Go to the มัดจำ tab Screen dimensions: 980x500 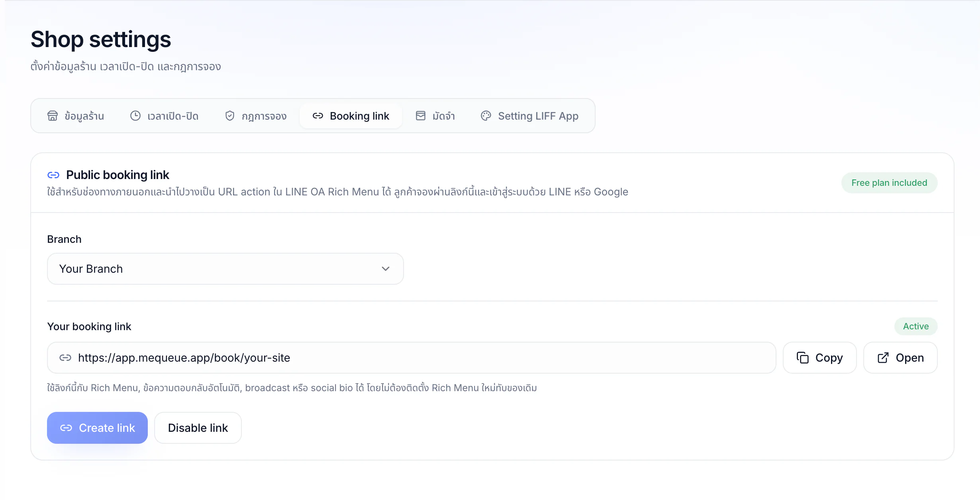435,116
